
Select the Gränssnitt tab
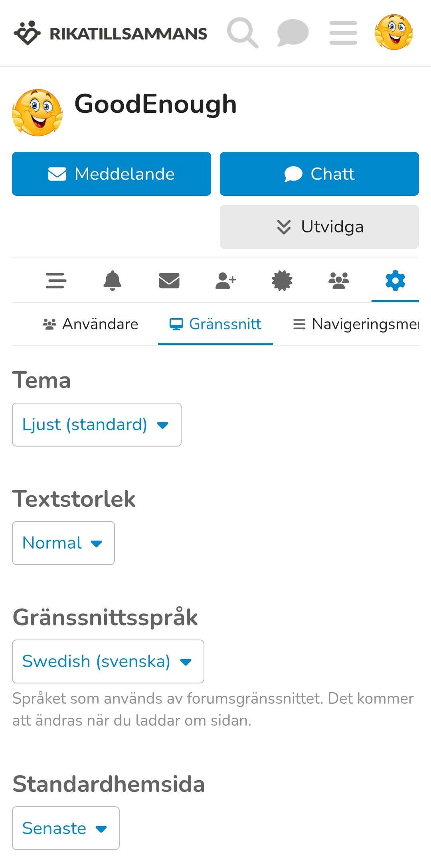pyautogui.click(x=215, y=324)
